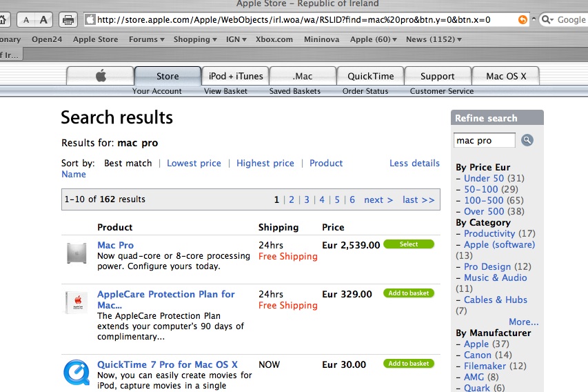The height and width of the screenshot is (392, 588).
Task: Filter by Pro Design category
Action: (x=487, y=266)
